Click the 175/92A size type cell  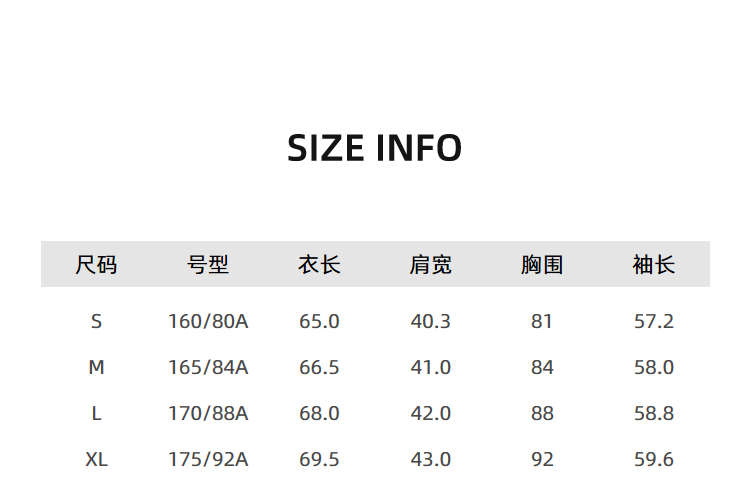coord(208,460)
